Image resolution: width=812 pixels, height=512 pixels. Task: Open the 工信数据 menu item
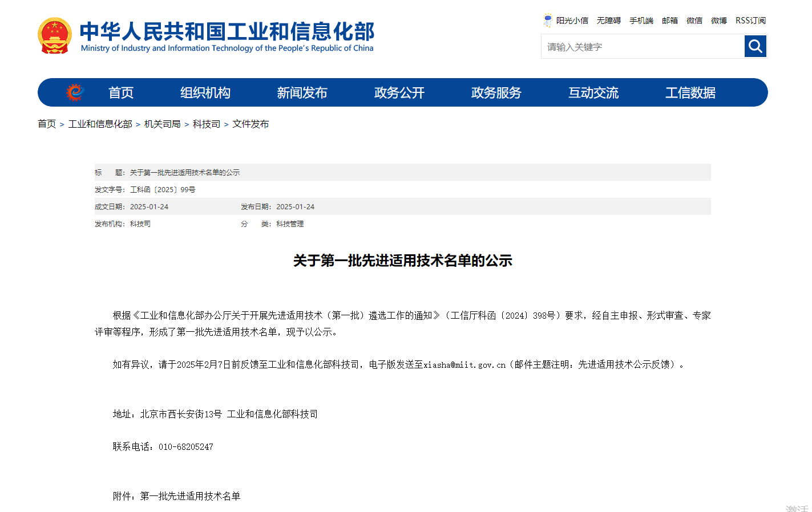(690, 93)
